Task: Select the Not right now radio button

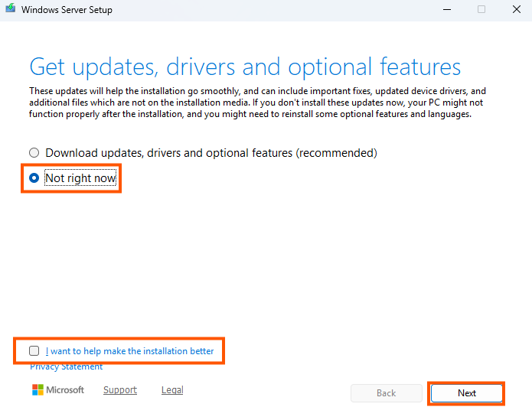Action: point(34,178)
